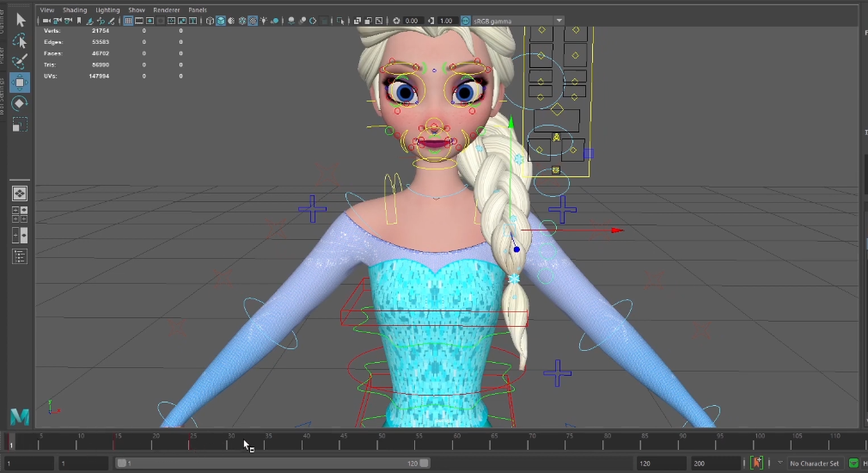The image size is (868, 473).
Task: Click the Bookmarks icon in panel toolbar
Action: click(x=79, y=21)
